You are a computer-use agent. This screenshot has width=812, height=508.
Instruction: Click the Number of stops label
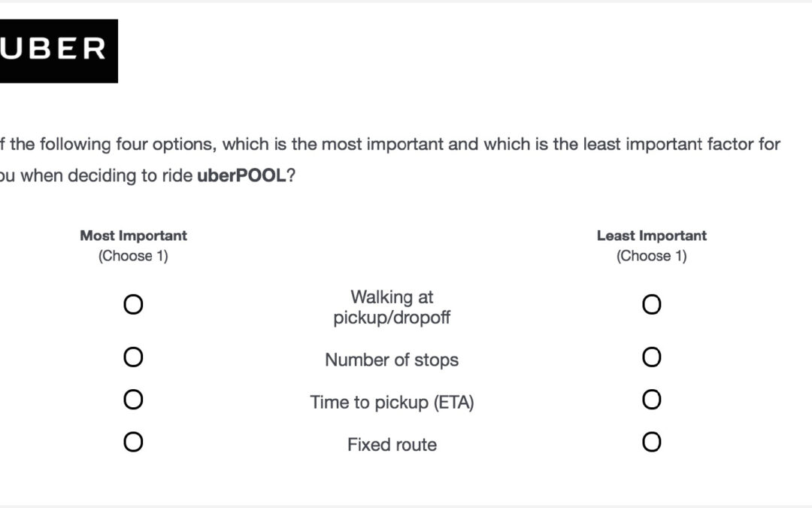(392, 360)
